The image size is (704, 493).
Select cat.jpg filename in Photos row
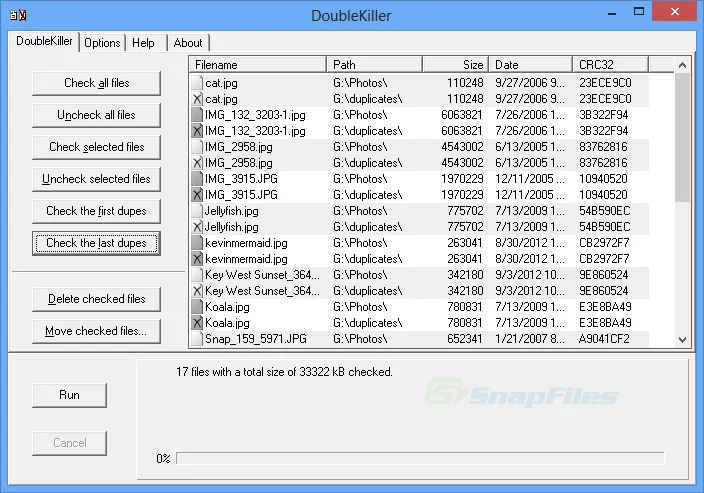(221, 83)
